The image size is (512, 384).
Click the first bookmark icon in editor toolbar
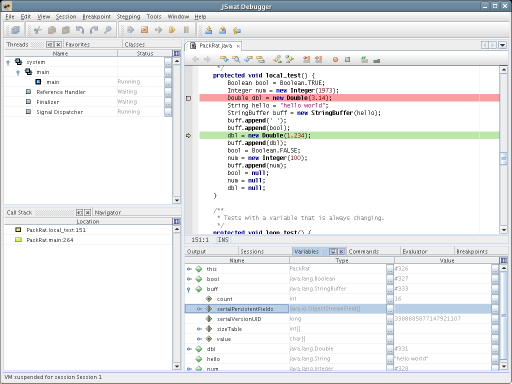277,59
